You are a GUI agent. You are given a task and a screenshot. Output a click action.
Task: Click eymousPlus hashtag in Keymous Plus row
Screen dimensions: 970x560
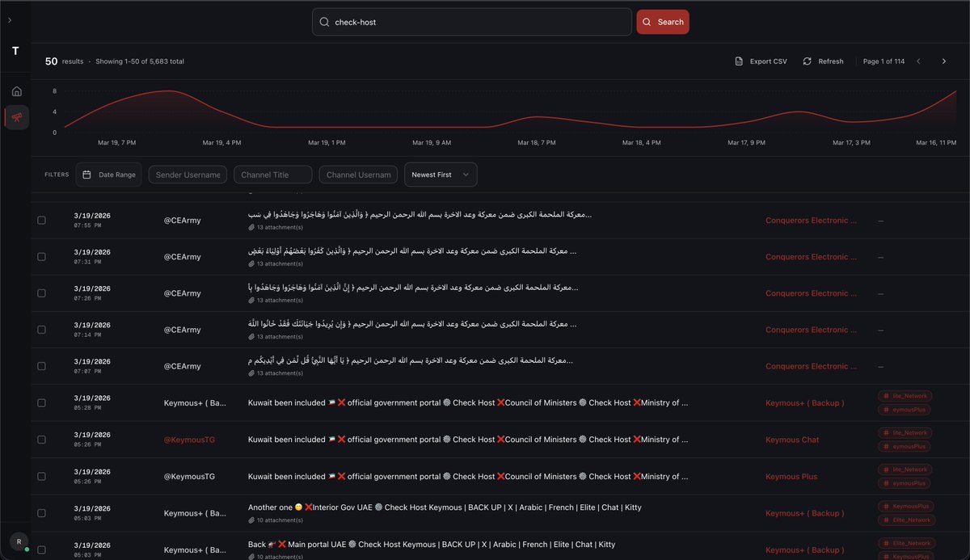905,483
